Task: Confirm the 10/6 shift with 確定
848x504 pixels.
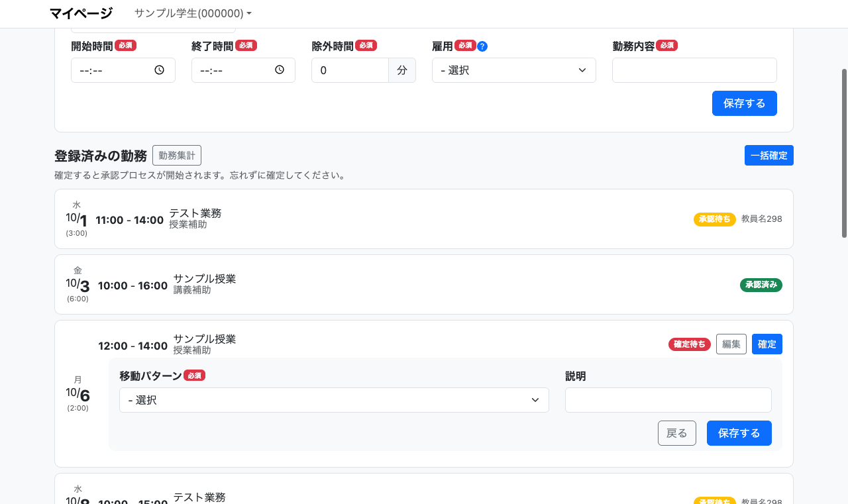Action: [x=767, y=344]
